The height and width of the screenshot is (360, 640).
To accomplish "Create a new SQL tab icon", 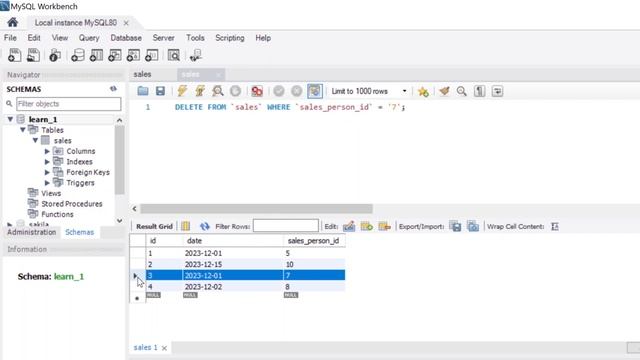I will [x=15, y=55].
